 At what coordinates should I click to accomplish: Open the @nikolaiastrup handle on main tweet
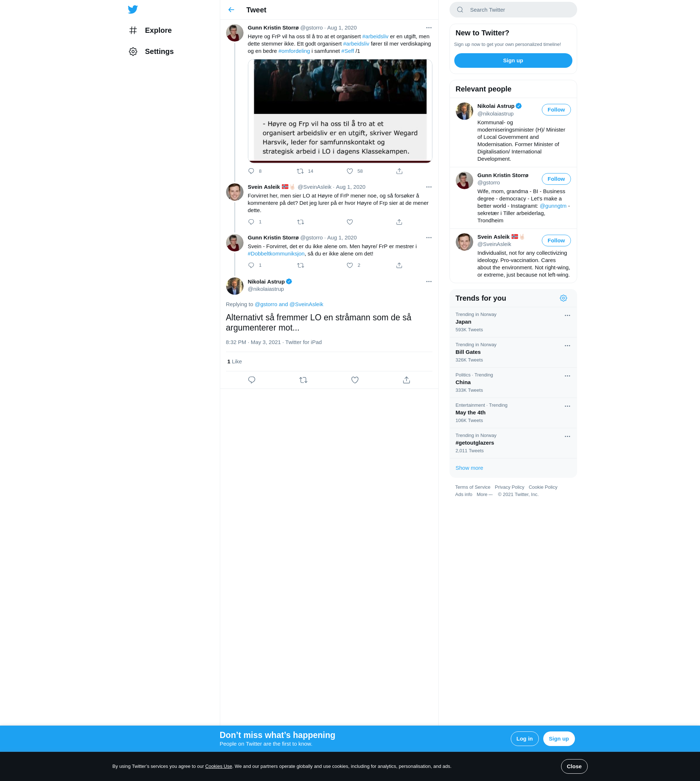[x=265, y=289]
